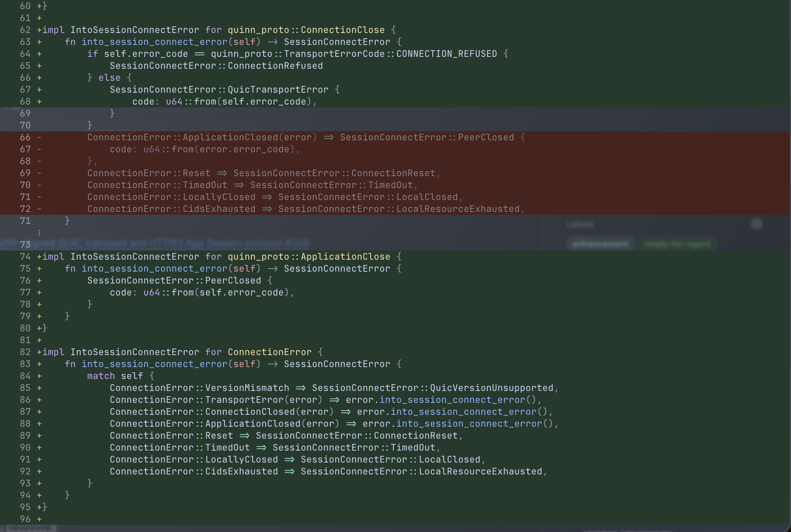Click added 'ConnectionError::Reset' on line 89
Image resolution: width=791 pixels, height=532 pixels.
171,435
